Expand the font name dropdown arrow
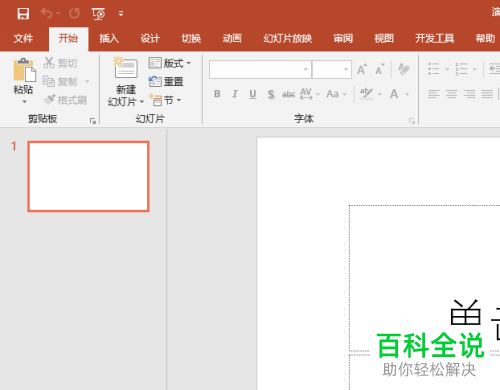The width and height of the screenshot is (500, 390). coord(306,69)
